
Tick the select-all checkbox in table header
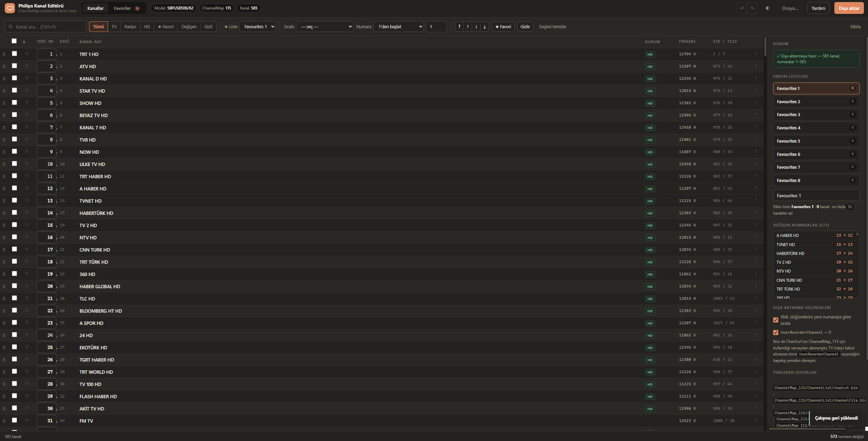tap(14, 41)
